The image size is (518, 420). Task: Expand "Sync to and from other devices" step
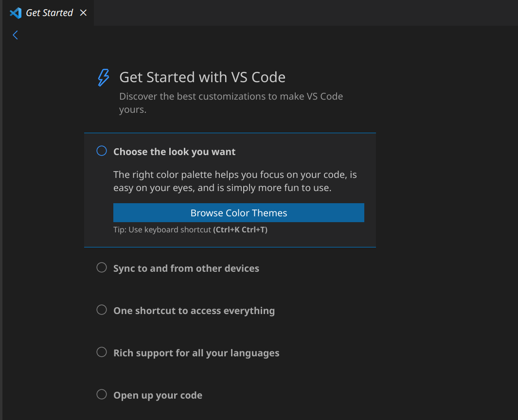click(x=186, y=268)
